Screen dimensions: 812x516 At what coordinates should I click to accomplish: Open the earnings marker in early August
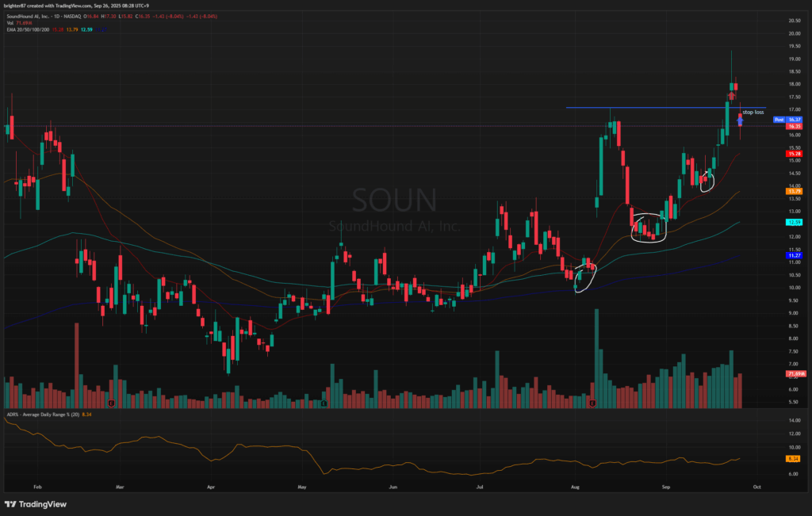[x=592, y=403]
